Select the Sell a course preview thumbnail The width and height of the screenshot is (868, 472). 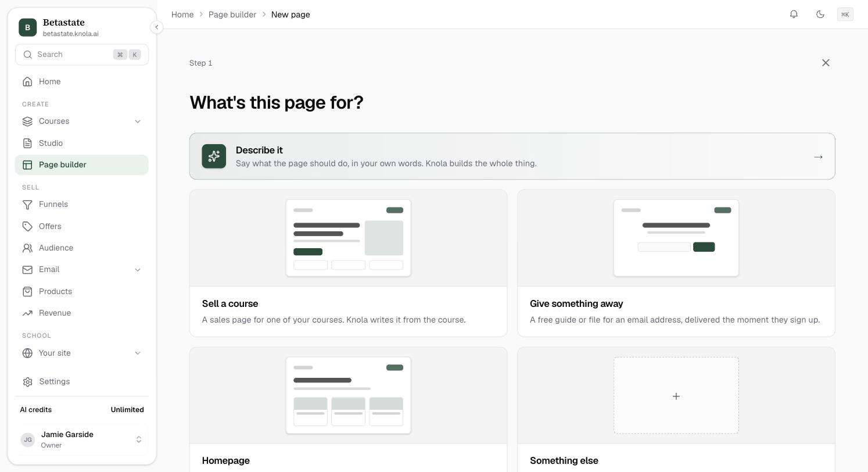tap(349, 238)
